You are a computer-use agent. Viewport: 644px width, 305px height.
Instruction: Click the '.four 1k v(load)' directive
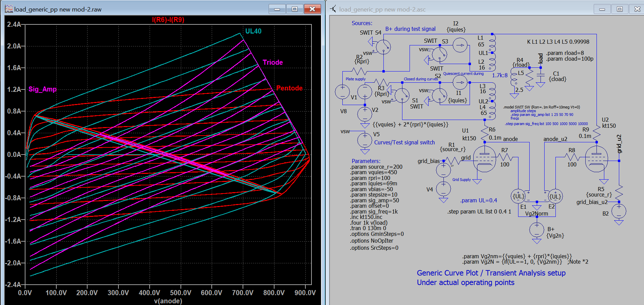[x=369, y=223]
